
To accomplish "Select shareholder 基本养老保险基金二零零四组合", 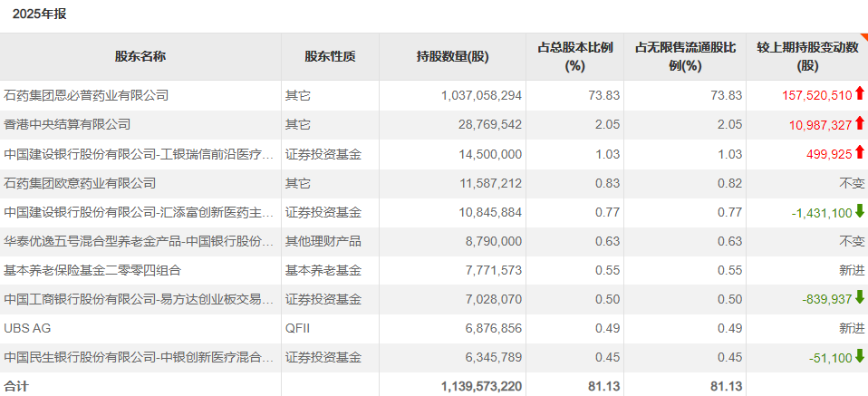I will tap(92, 270).
